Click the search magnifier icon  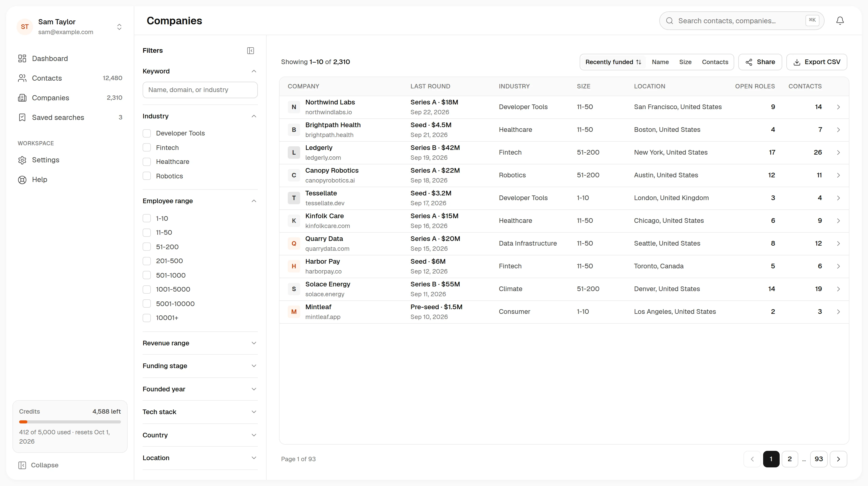click(x=670, y=21)
